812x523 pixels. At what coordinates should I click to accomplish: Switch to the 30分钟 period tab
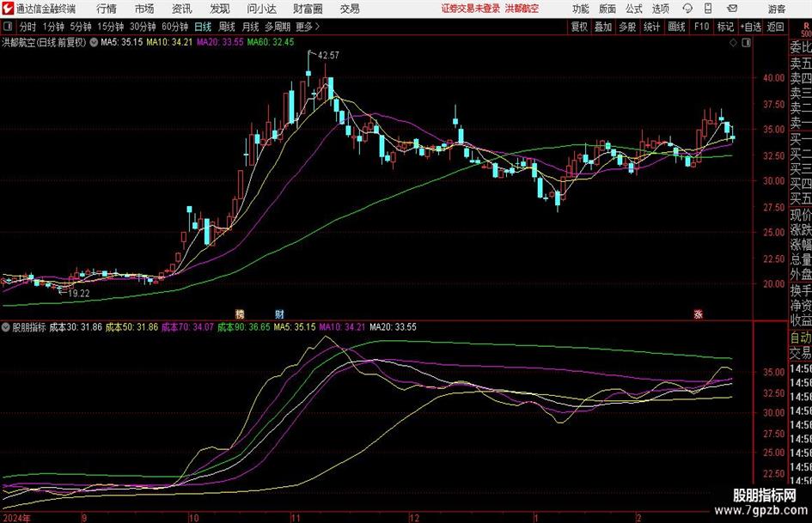tap(143, 27)
